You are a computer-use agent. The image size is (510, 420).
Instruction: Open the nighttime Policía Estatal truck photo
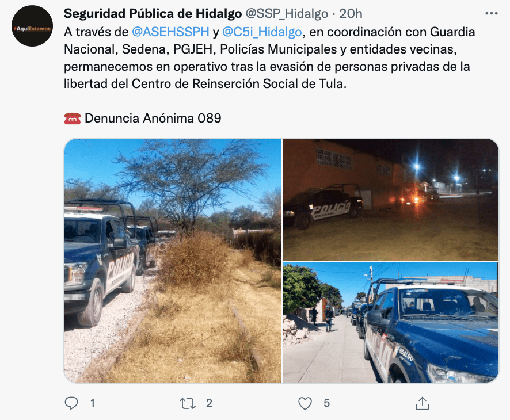[391, 199]
